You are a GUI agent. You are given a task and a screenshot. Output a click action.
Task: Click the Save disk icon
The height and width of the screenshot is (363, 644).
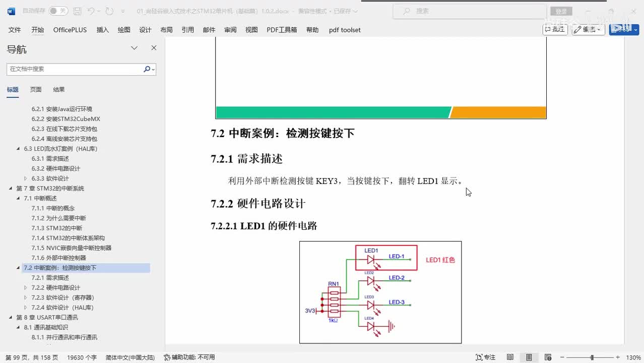tap(77, 11)
